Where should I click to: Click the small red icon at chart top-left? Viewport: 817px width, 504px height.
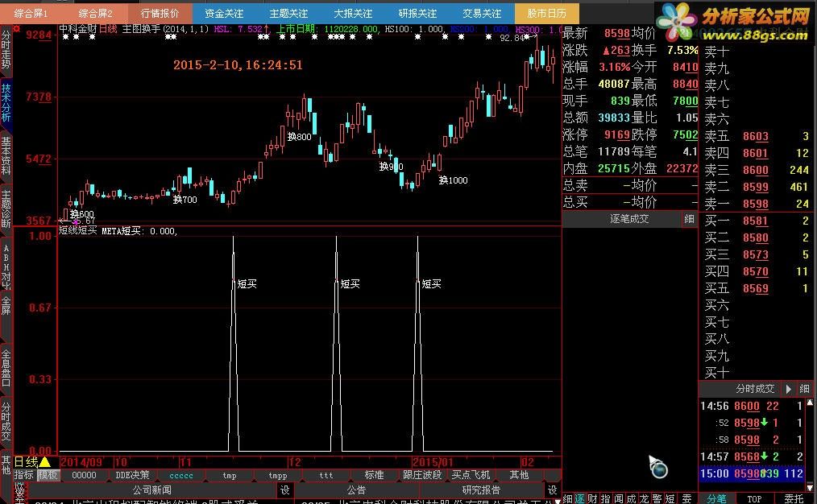click(17, 28)
